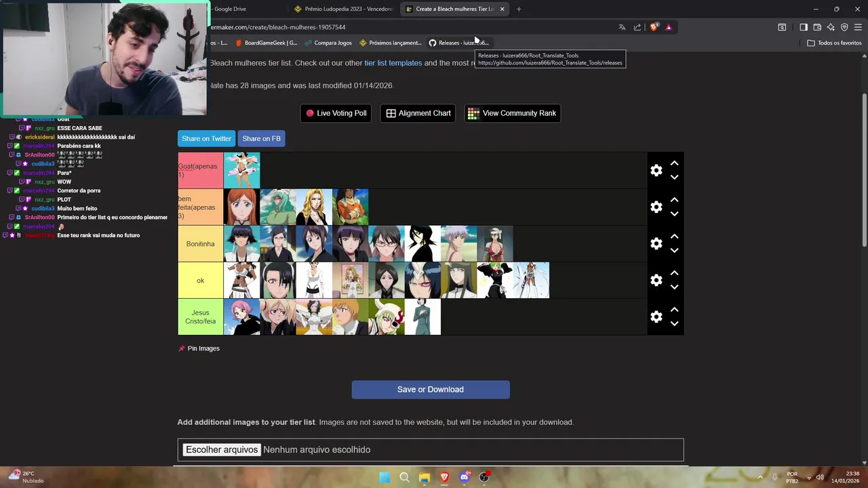The image size is (868, 488).
Task: Open Todos os favoritos folder
Action: (x=834, y=43)
